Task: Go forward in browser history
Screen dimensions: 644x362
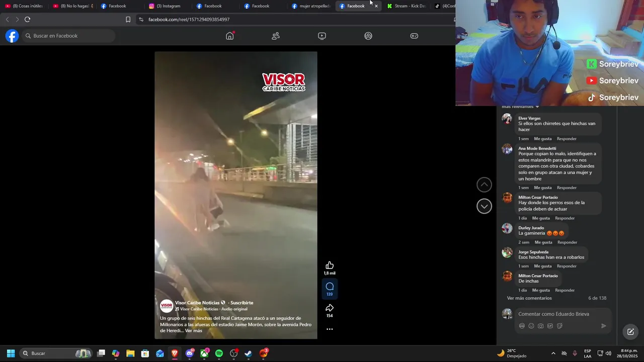Action: click(17, 19)
